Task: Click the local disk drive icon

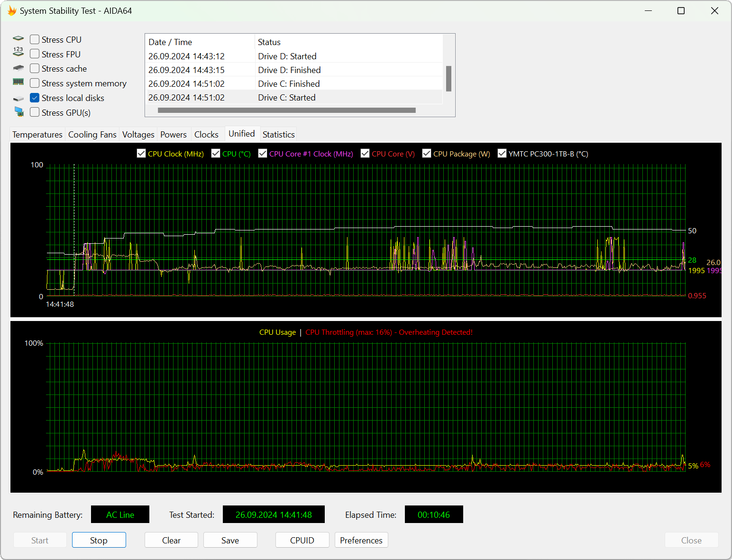Action: click(x=18, y=99)
